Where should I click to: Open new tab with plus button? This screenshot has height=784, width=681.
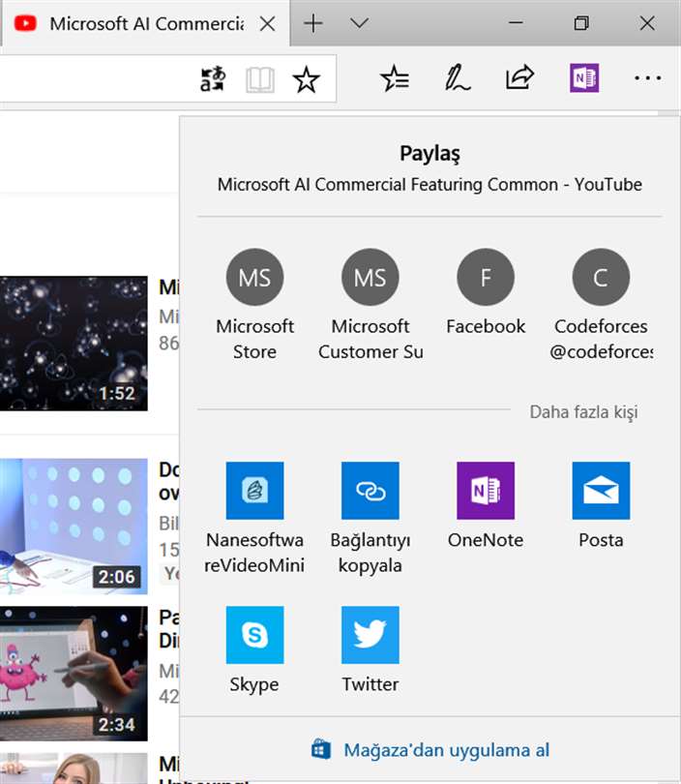click(x=313, y=23)
